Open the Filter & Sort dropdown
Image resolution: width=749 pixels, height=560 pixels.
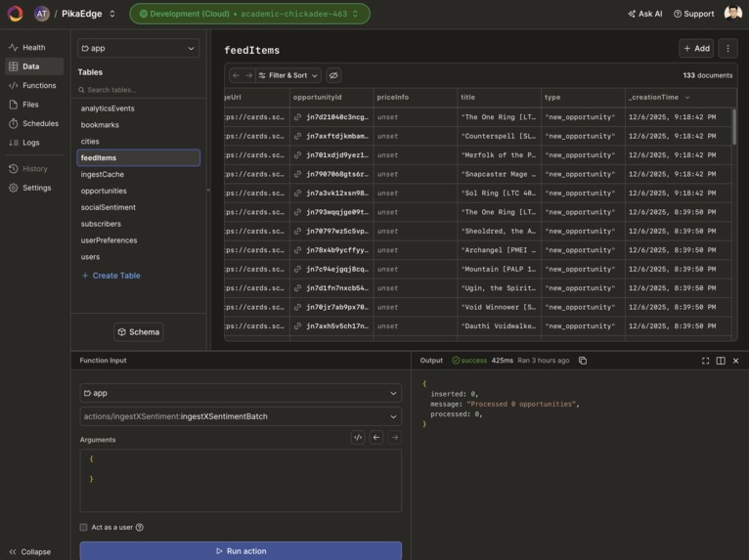288,75
